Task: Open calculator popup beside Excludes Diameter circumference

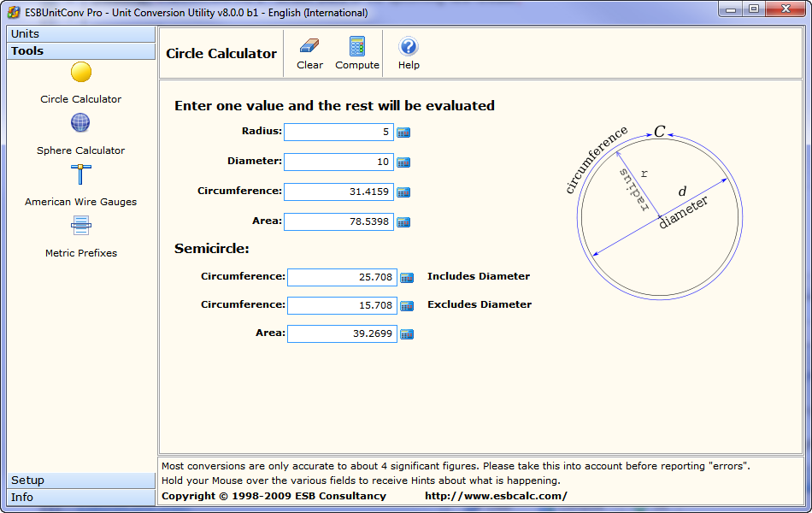Action: coord(407,306)
